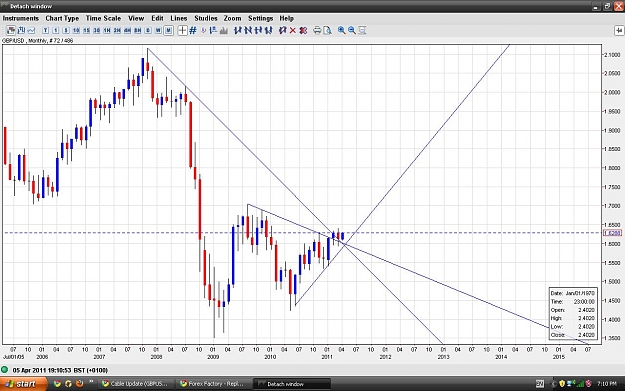Click the reset zoom icon

tap(362, 30)
